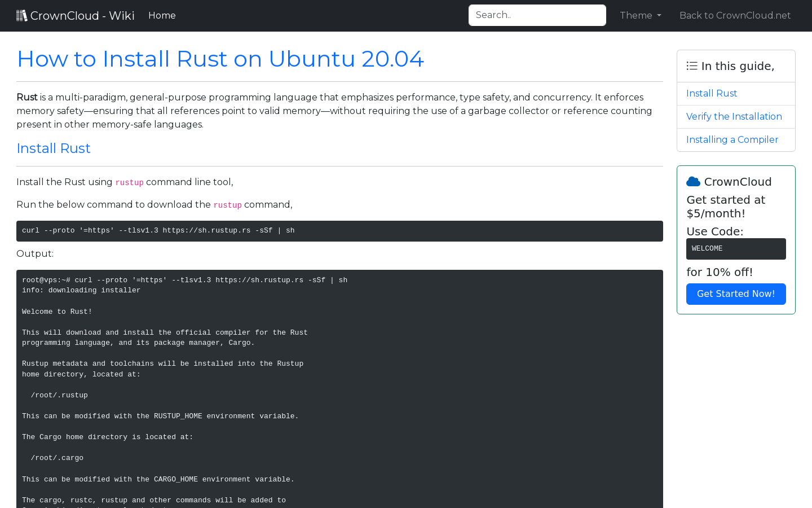Viewport: 812px width, 508px height.
Task: Click the WELCOME promo code box
Action: [x=736, y=249]
